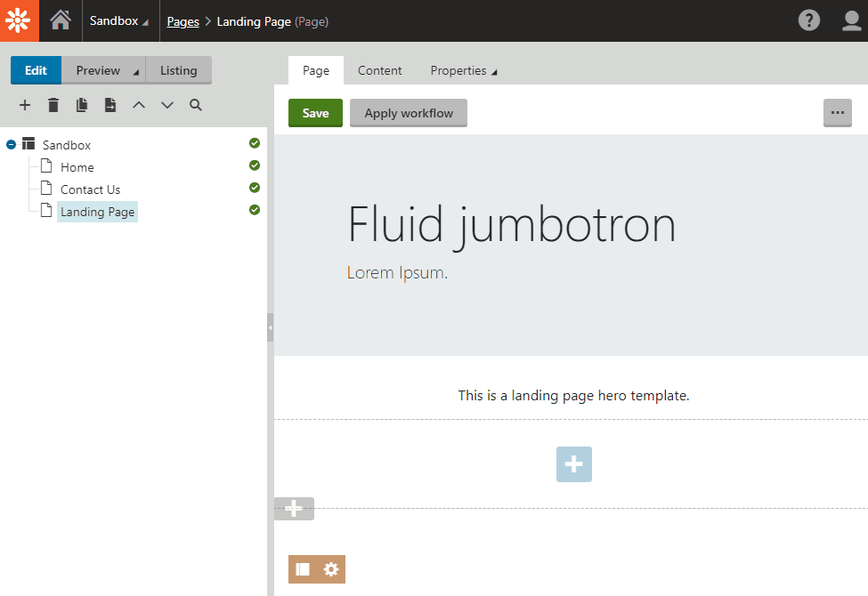Viewport: 868px width, 596px height.
Task: Collapse the tree panel with splitter arrow
Action: pyautogui.click(x=270, y=327)
